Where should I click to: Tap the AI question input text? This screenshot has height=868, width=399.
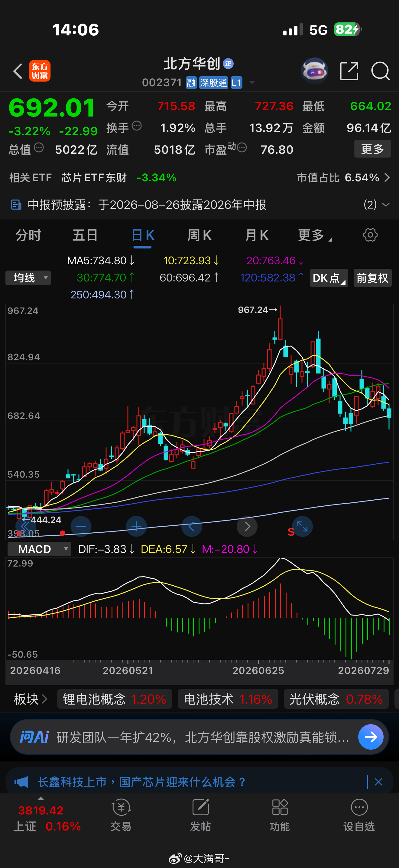[203, 737]
